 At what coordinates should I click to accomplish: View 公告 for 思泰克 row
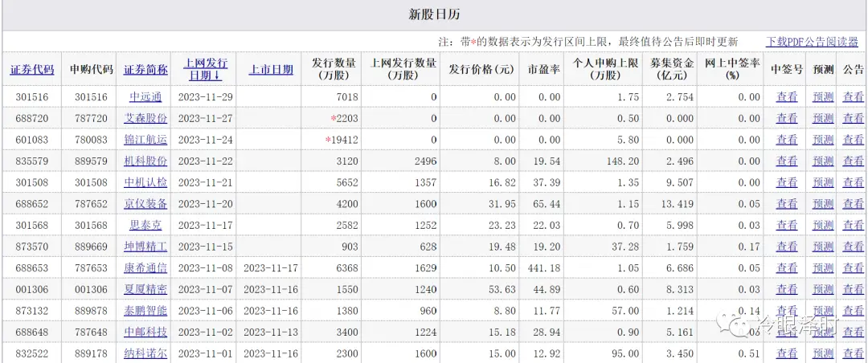point(853,225)
